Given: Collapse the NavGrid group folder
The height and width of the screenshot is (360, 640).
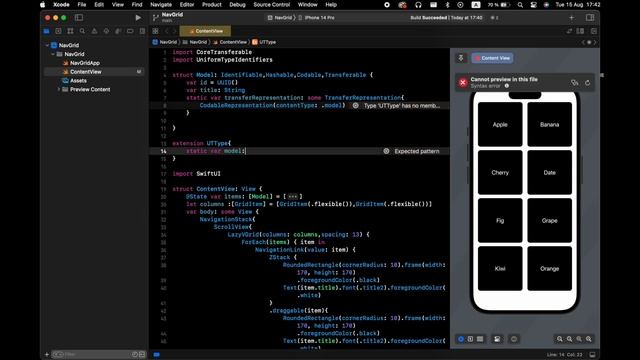Looking at the screenshot, I should pos(53,54).
